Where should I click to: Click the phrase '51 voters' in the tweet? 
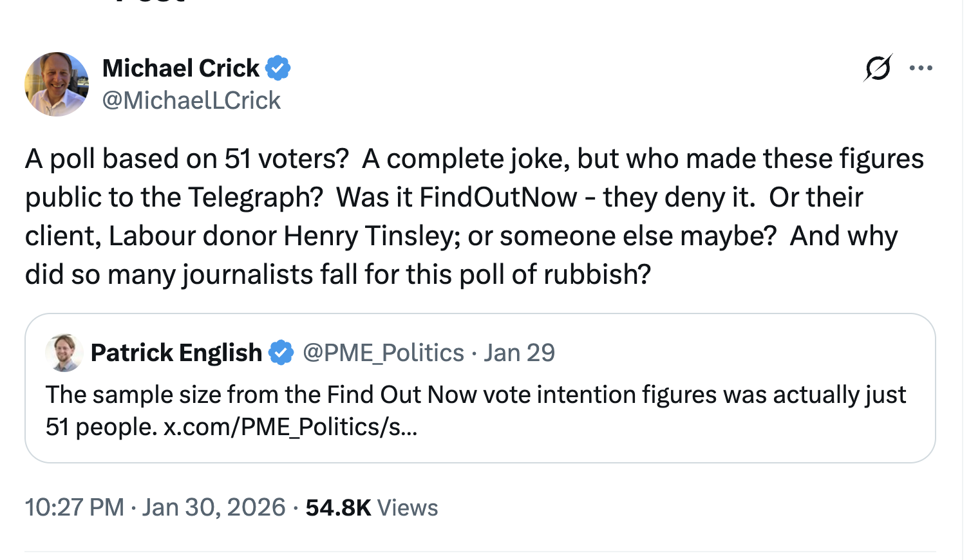(286, 159)
